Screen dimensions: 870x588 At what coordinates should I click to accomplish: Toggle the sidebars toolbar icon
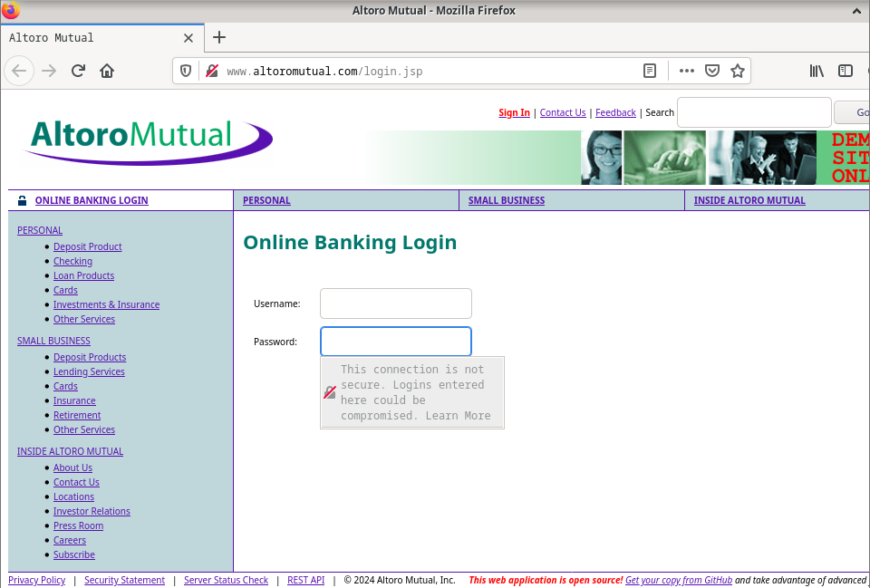click(845, 71)
